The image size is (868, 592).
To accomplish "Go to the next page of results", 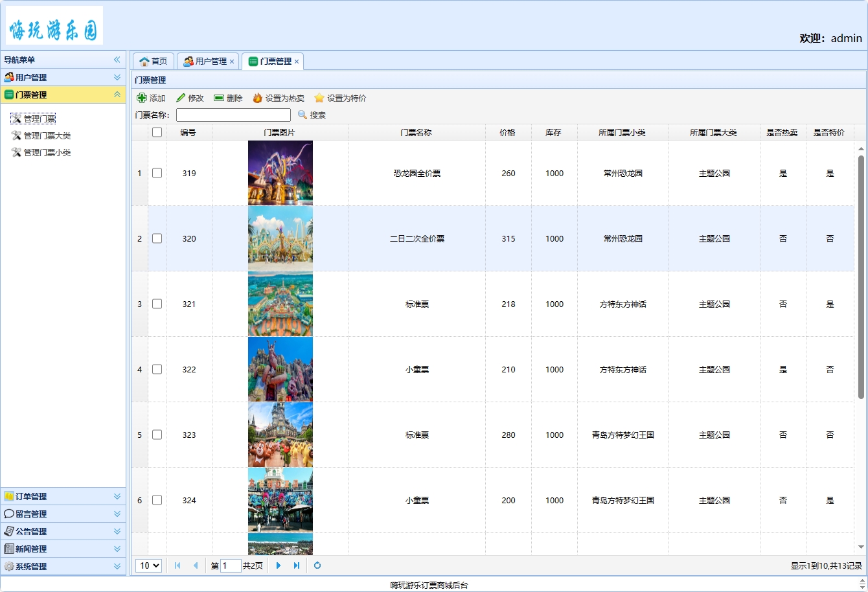I will (x=278, y=565).
